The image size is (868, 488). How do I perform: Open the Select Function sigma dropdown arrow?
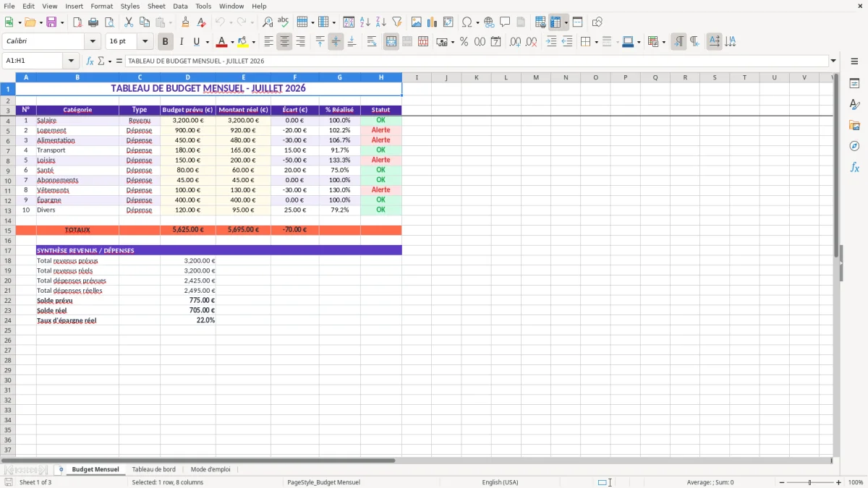[110, 61]
